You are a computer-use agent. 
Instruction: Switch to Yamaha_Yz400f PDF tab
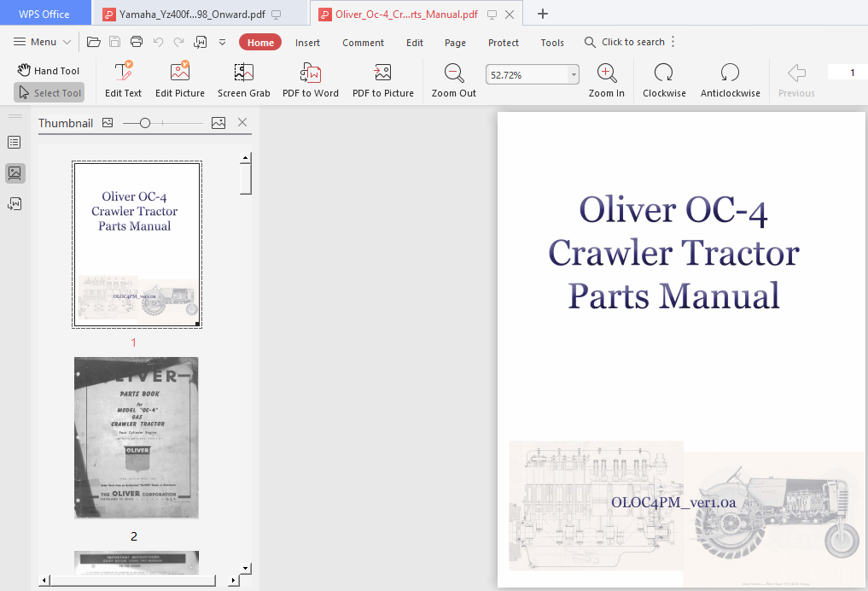click(x=192, y=15)
